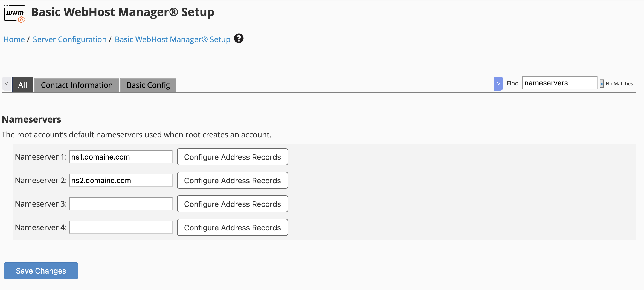Viewport: 644px width, 290px height.
Task: Go to Home breadcrumb link
Action: tap(14, 39)
